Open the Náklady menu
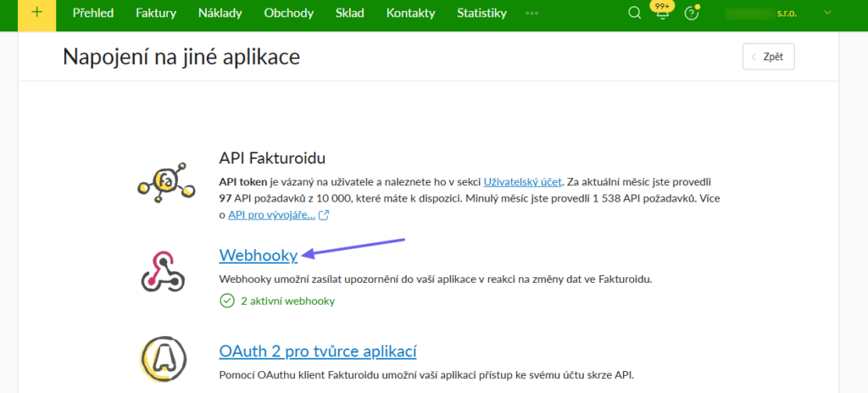The height and width of the screenshot is (393, 868). 220,14
